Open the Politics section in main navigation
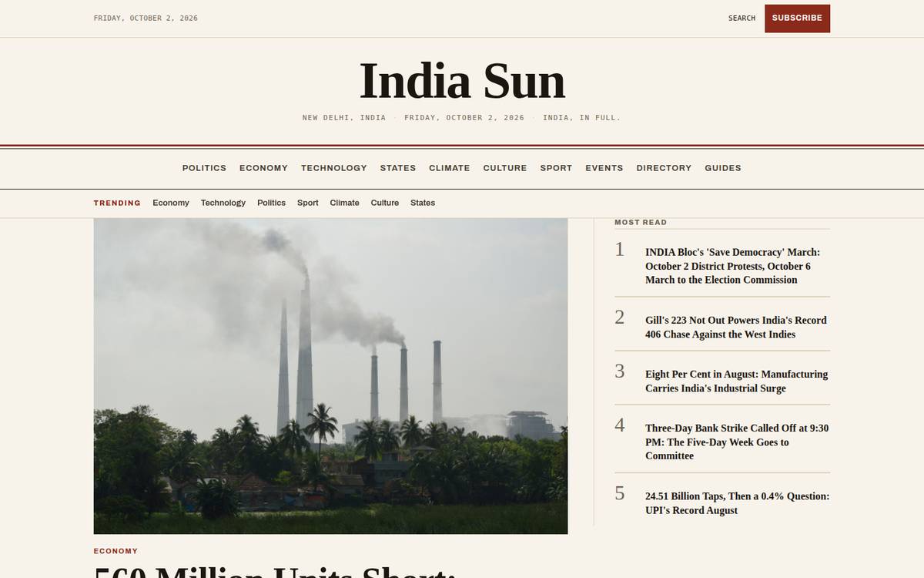Viewport: 924px width, 578px height. coord(204,168)
